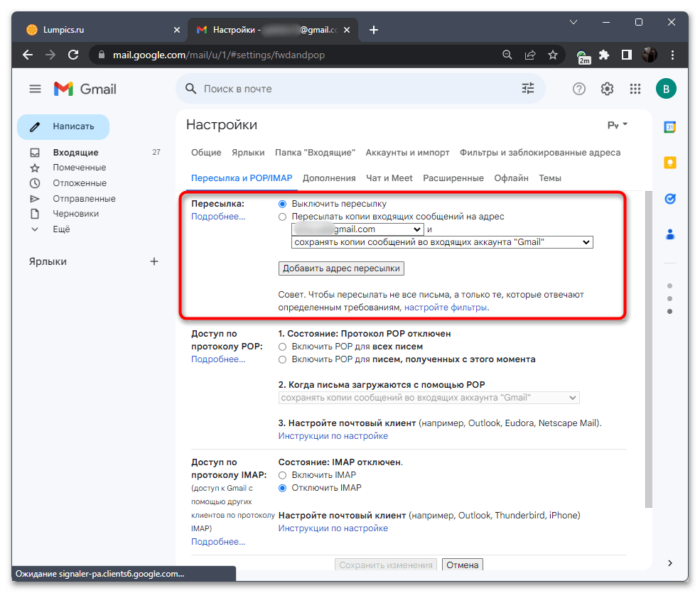700x593 pixels.
Task: Open Google Tasks side panel icon
Action: coord(669,199)
